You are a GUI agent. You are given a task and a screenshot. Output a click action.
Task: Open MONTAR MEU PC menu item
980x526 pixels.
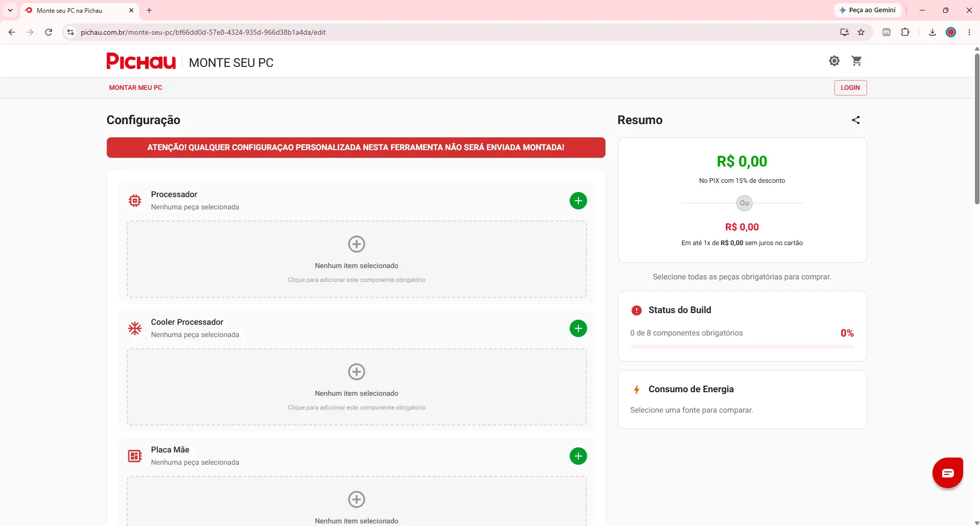click(x=135, y=88)
